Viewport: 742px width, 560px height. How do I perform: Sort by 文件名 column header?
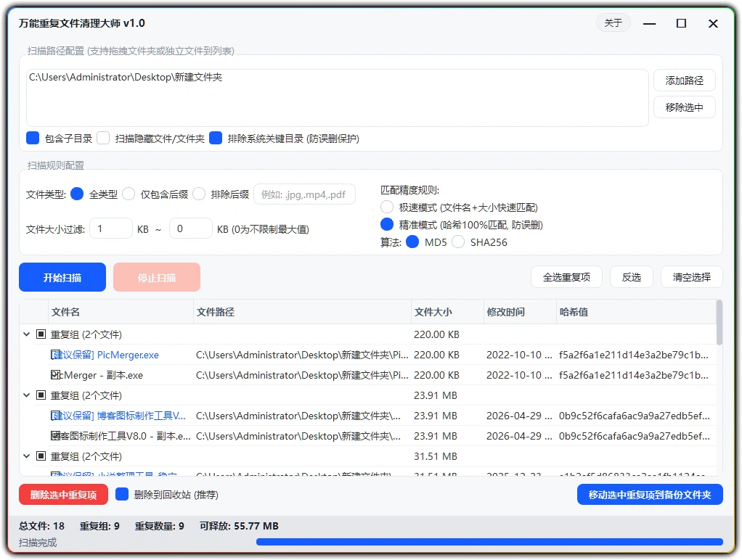121,312
